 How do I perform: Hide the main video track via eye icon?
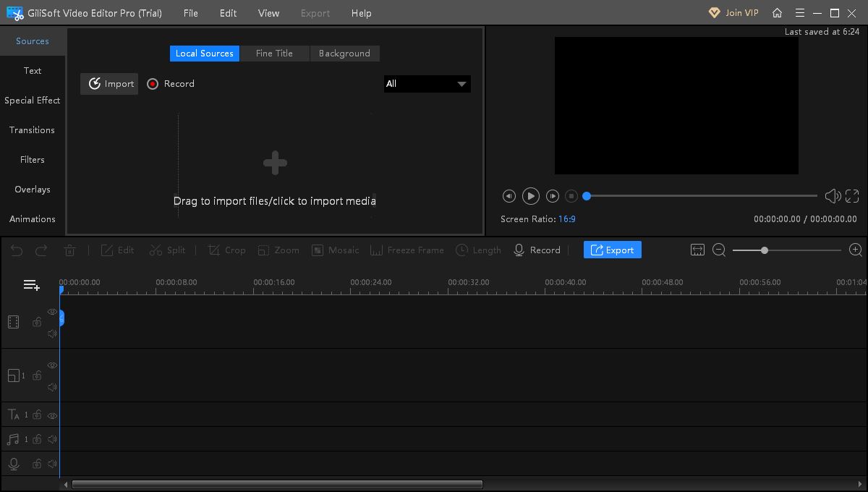51,310
